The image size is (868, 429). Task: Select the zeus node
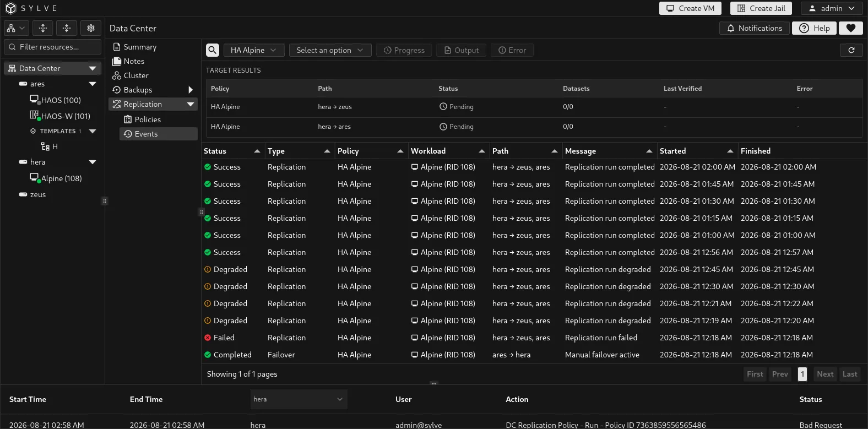pyautogui.click(x=32, y=194)
